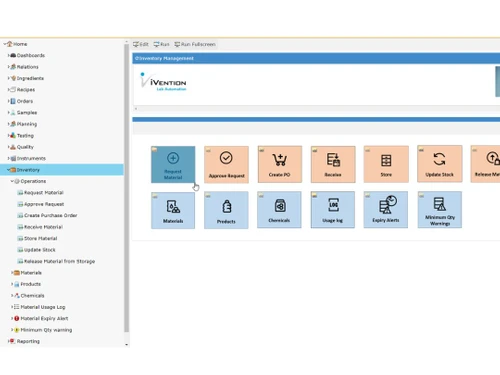This screenshot has height=375, width=500.
Task: Select Orders in the tree
Action: click(25, 101)
